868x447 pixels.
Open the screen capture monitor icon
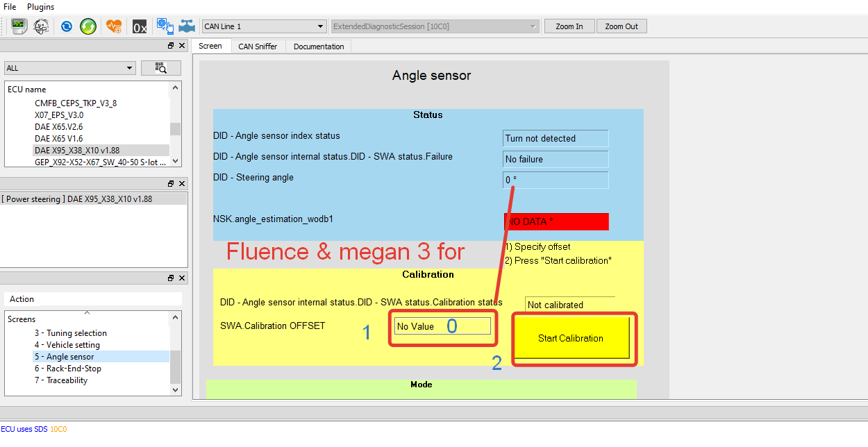coord(19,26)
